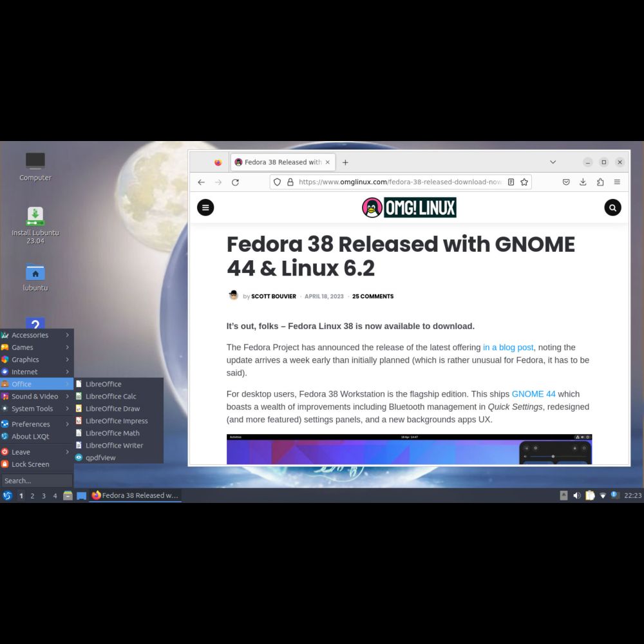This screenshot has height=644, width=644.
Task: View site security via the padlock icon
Action: click(290, 182)
